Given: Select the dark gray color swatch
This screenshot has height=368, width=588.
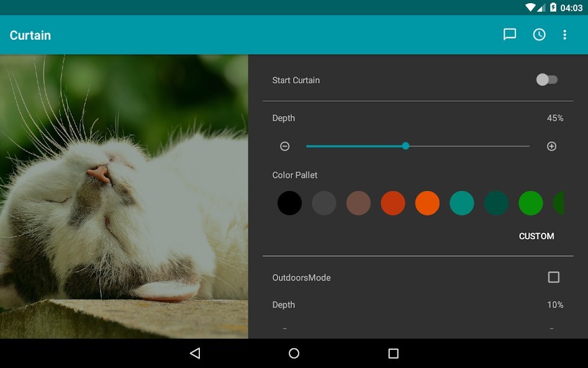Looking at the screenshot, I should pyautogui.click(x=324, y=203).
